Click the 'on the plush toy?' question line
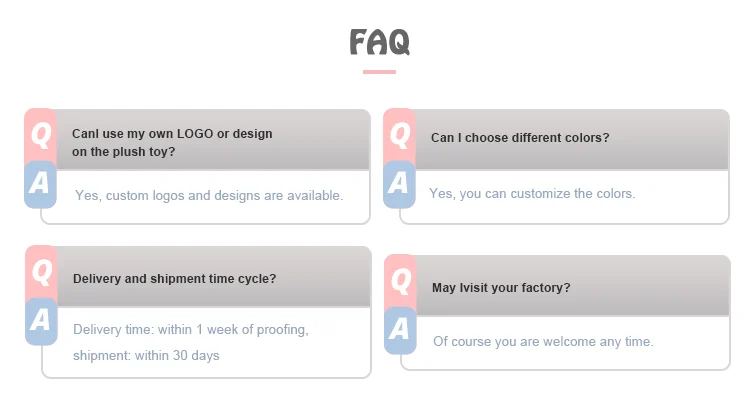The height and width of the screenshot is (415, 750). point(124,152)
